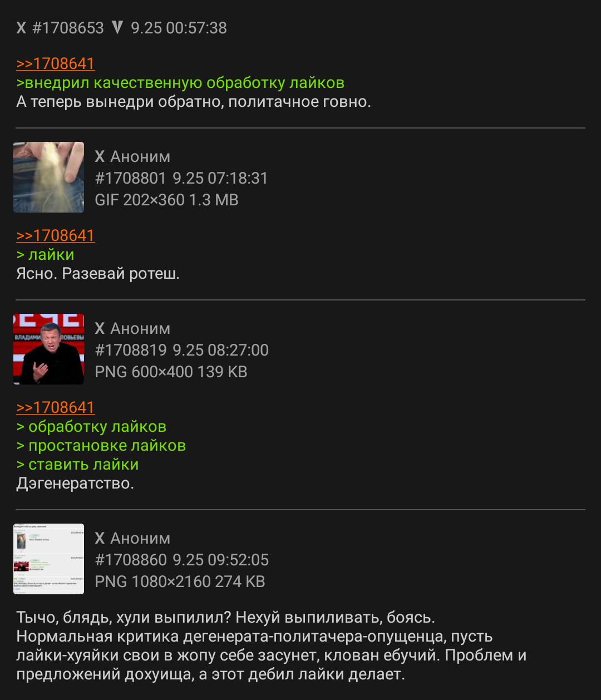Viewport: 601px width, 700px height.
Task: Tap file info 'PNG 600×400 139 KB'
Action: click(x=171, y=372)
